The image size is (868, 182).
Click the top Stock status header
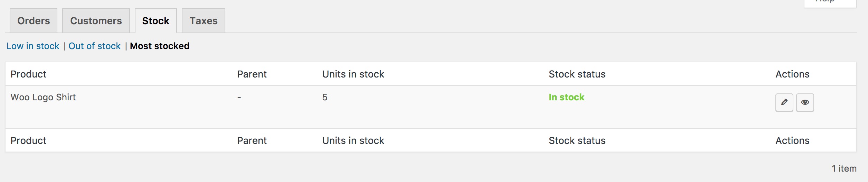click(x=577, y=74)
